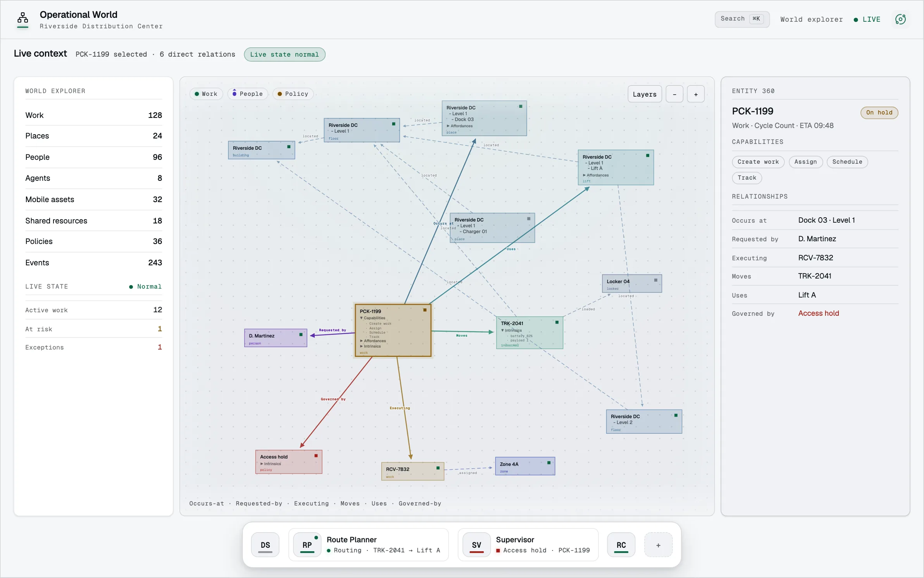924x578 pixels.
Task: Select Places category in World Explorer
Action: 93,136
